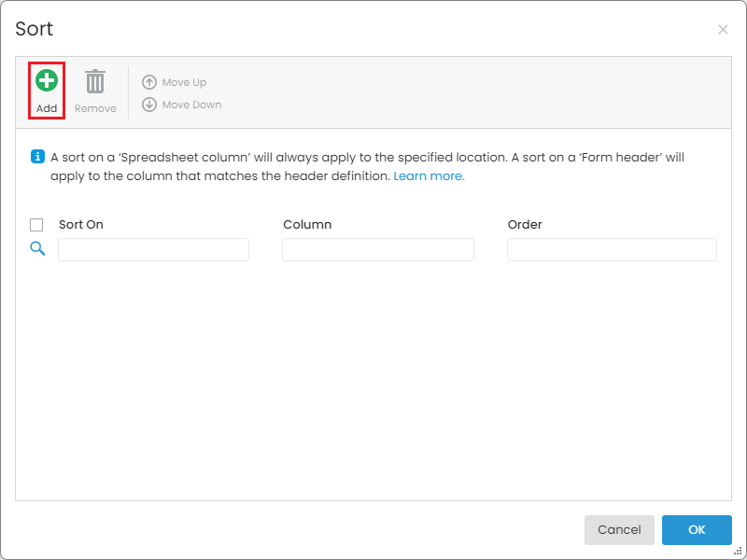Viewport: 747px width, 560px height.
Task: Click the Order column header
Action: pos(525,225)
